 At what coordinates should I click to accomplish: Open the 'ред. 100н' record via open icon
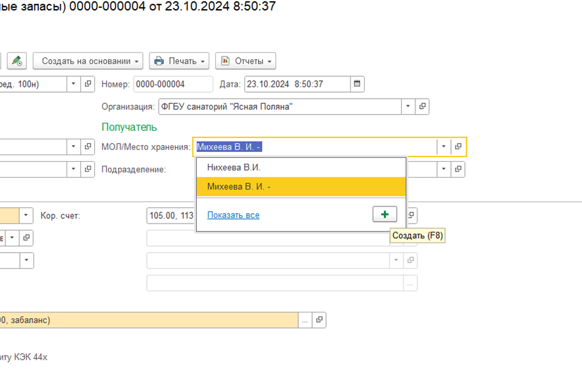(x=88, y=84)
